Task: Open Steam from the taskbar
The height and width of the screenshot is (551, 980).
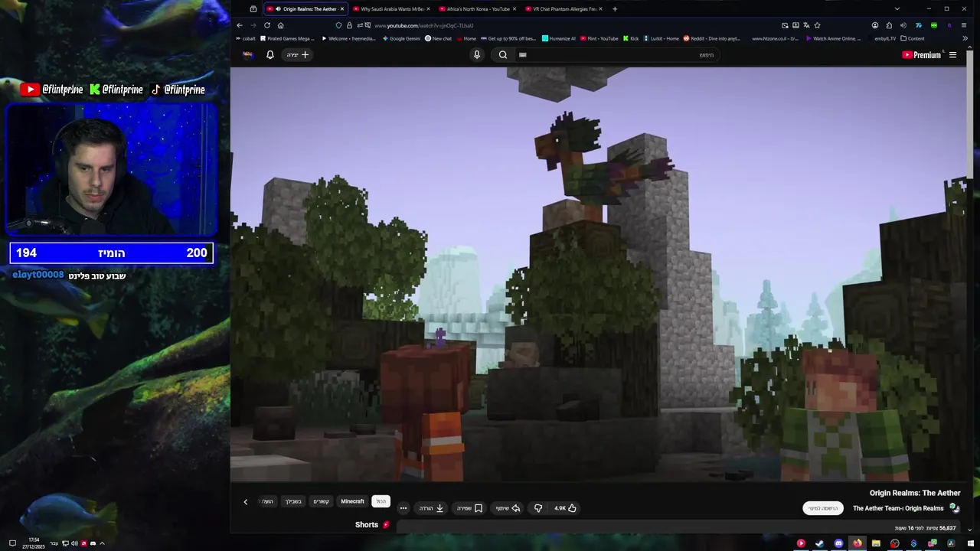Action: tap(819, 543)
